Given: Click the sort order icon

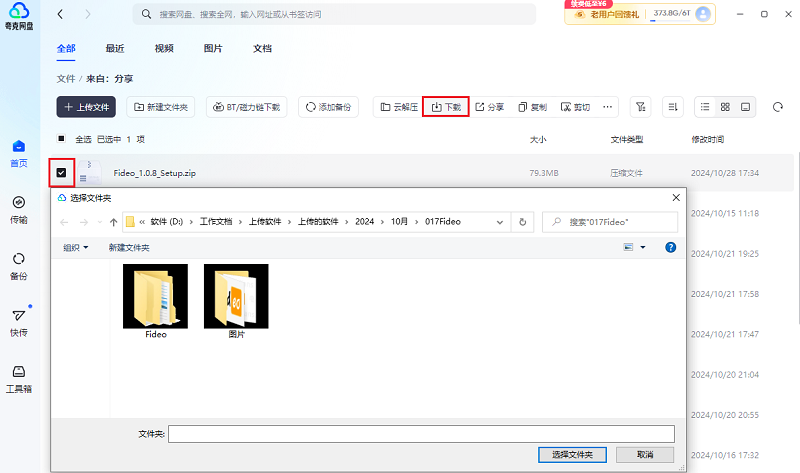Looking at the screenshot, I should (x=673, y=107).
